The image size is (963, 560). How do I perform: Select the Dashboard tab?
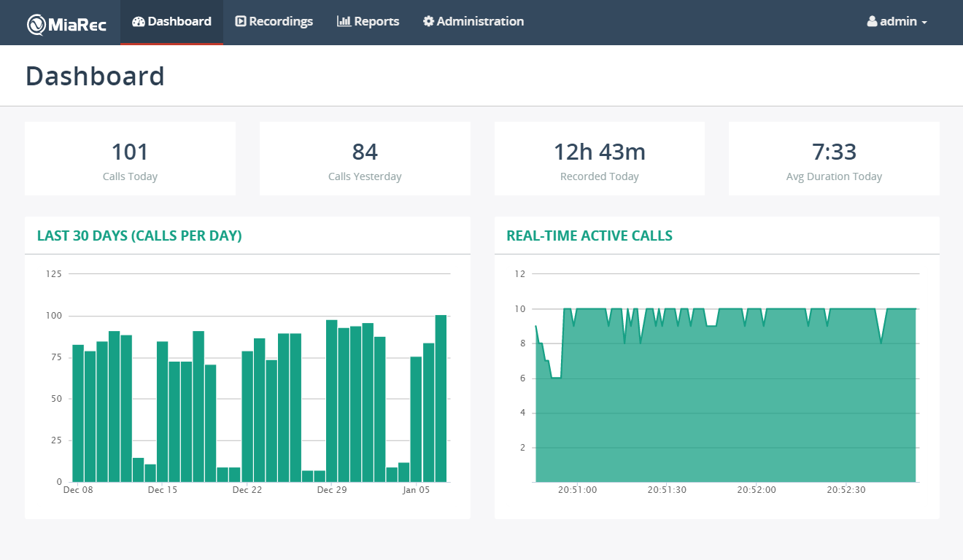pyautogui.click(x=171, y=21)
